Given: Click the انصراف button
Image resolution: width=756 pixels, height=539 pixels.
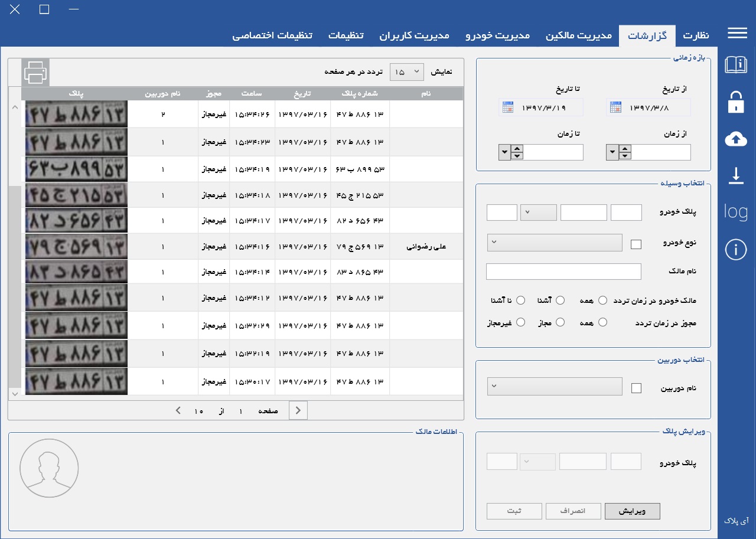Looking at the screenshot, I should 573,511.
